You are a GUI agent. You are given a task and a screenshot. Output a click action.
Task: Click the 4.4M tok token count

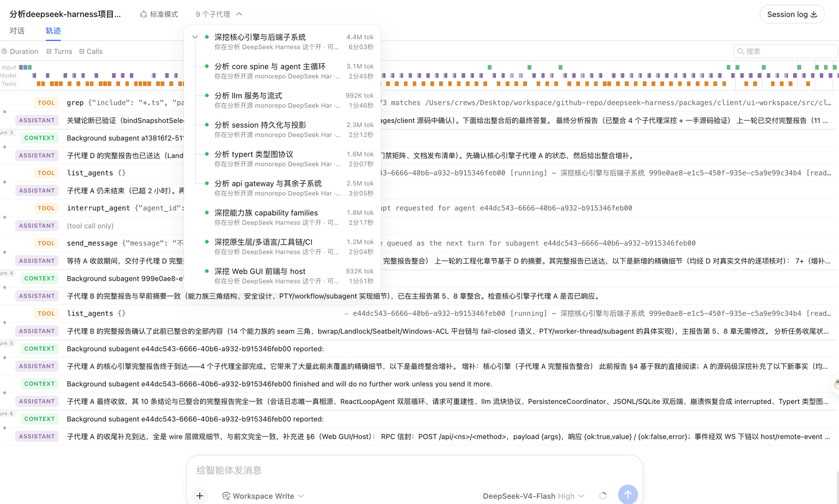click(360, 37)
